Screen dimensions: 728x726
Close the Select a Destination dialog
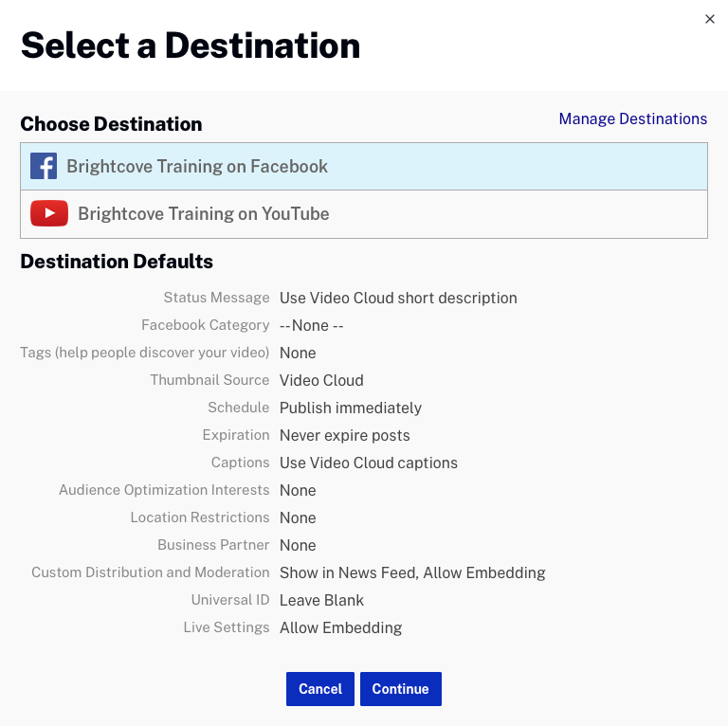coord(710,19)
